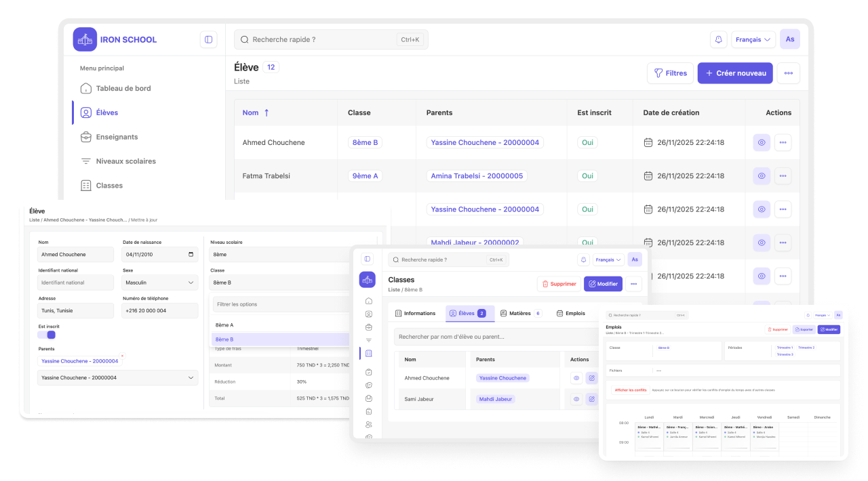The height and width of the screenshot is (481, 868).
Task: Click the Afficher les conflits button
Action: (x=630, y=390)
